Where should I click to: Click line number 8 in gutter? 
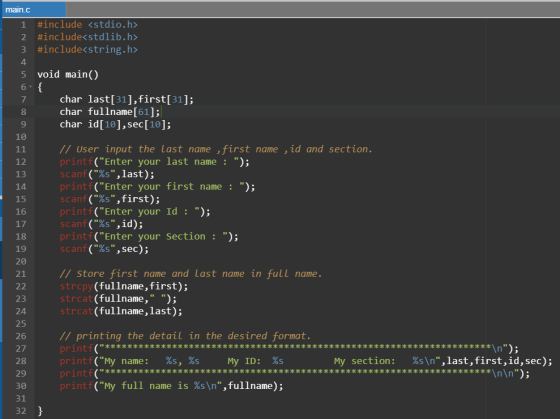click(23, 112)
